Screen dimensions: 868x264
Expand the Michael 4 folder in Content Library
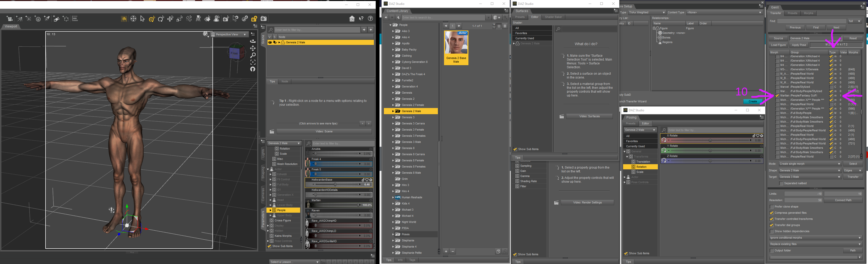393,216
